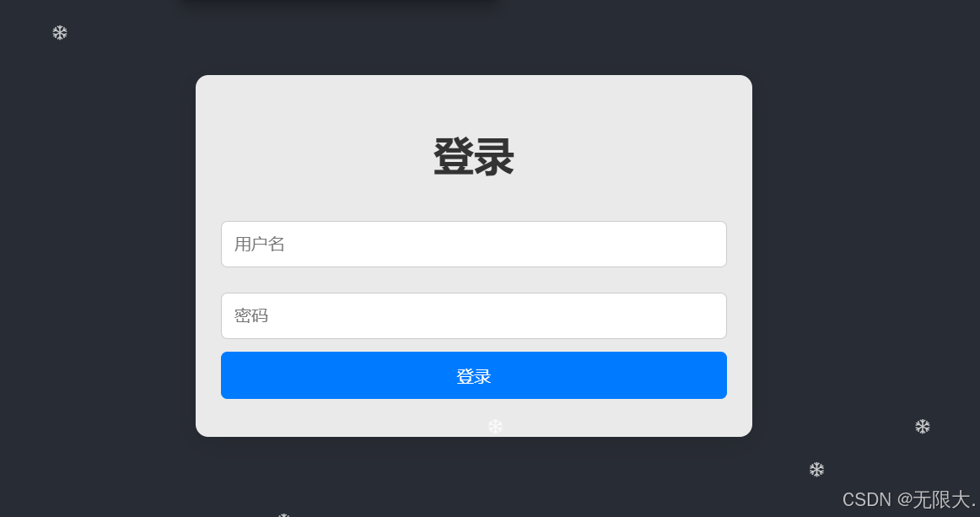Click the snowflake nearest the page's upper-left corner
This screenshot has height=517, width=980.
(59, 33)
